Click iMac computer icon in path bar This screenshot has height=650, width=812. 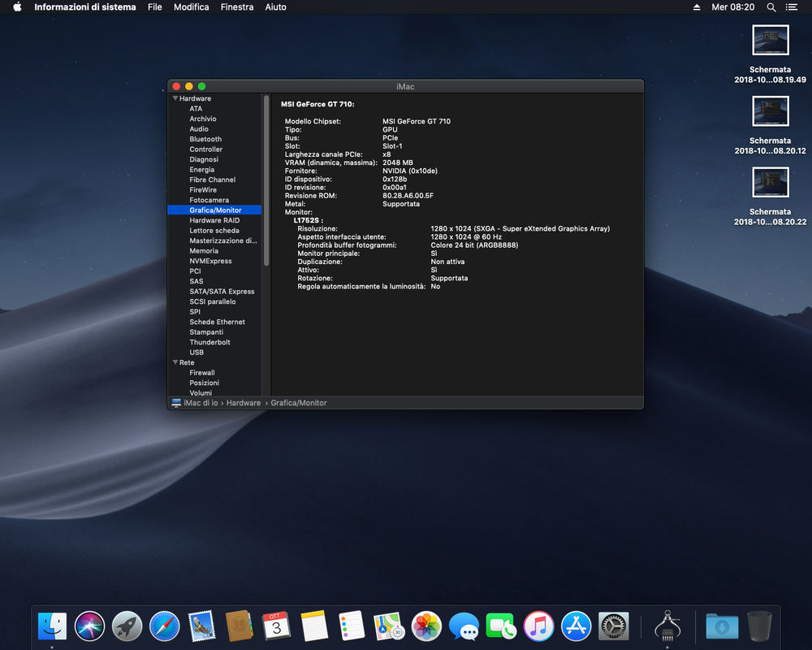pos(176,403)
